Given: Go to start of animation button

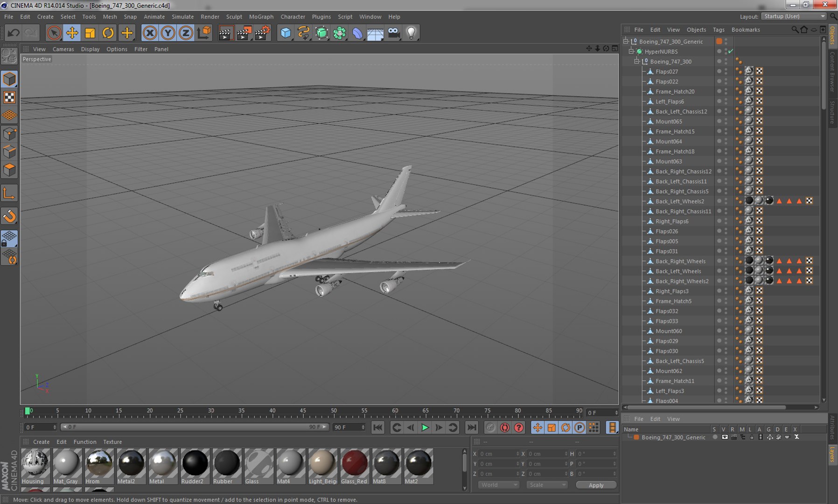Looking at the screenshot, I should coord(378,427).
